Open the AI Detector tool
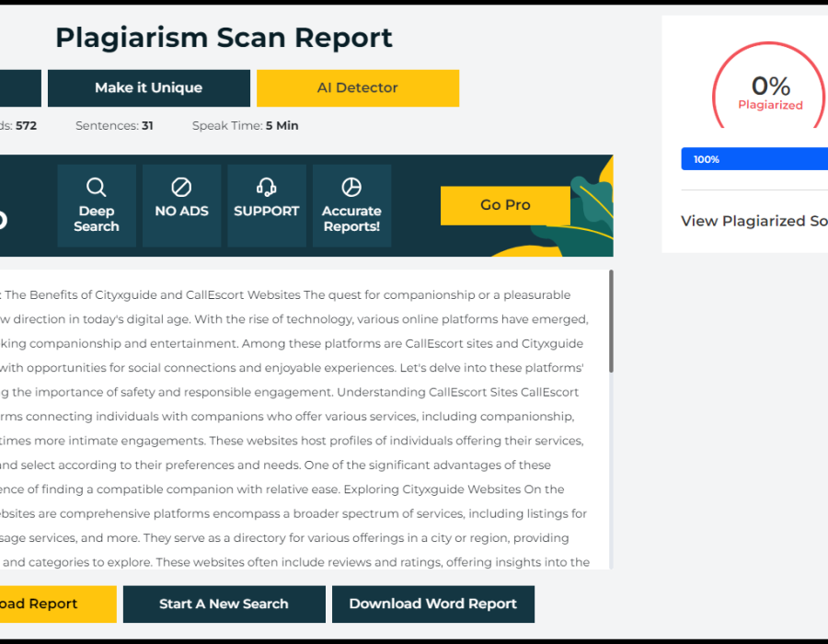This screenshot has width=828, height=644. pyautogui.click(x=357, y=88)
